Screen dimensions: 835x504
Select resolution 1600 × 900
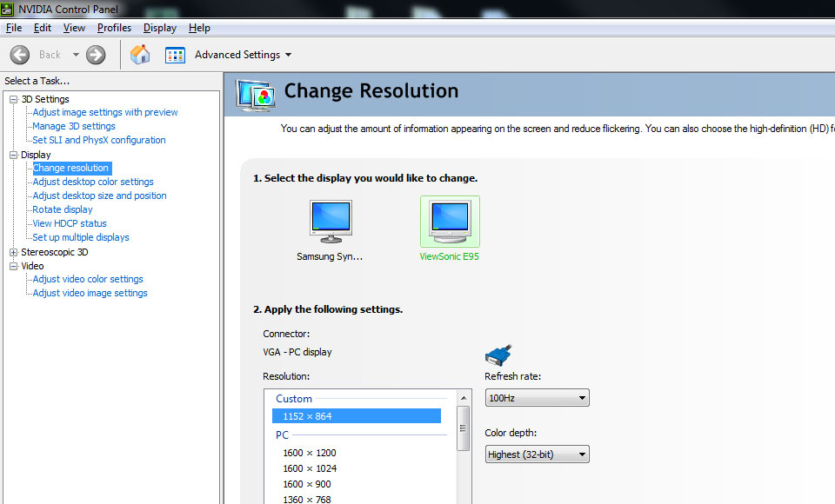point(307,484)
